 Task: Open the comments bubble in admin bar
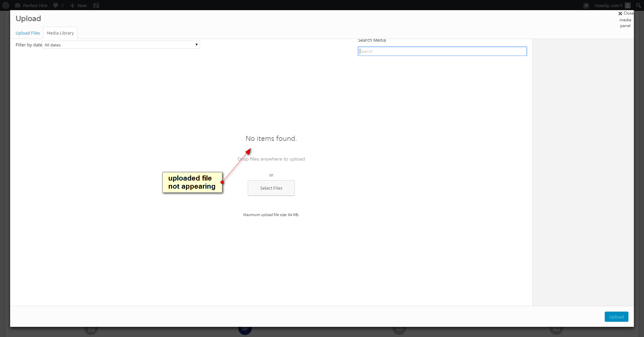58,5
